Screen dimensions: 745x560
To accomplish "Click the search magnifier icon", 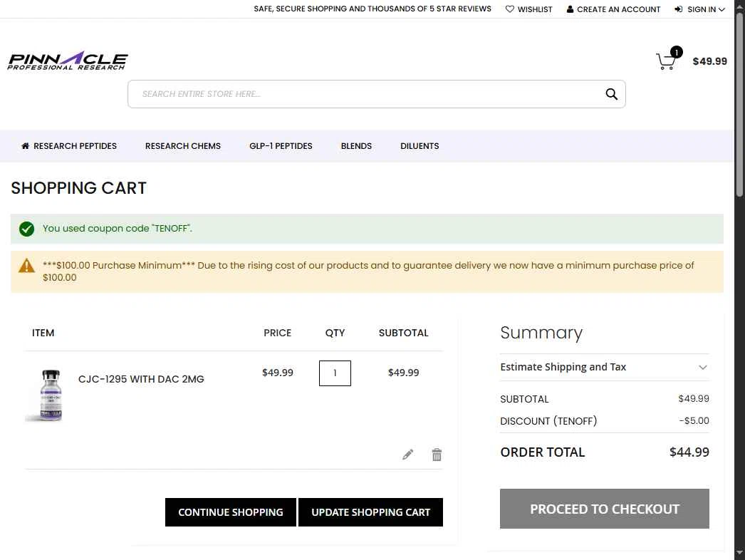I will coord(612,94).
